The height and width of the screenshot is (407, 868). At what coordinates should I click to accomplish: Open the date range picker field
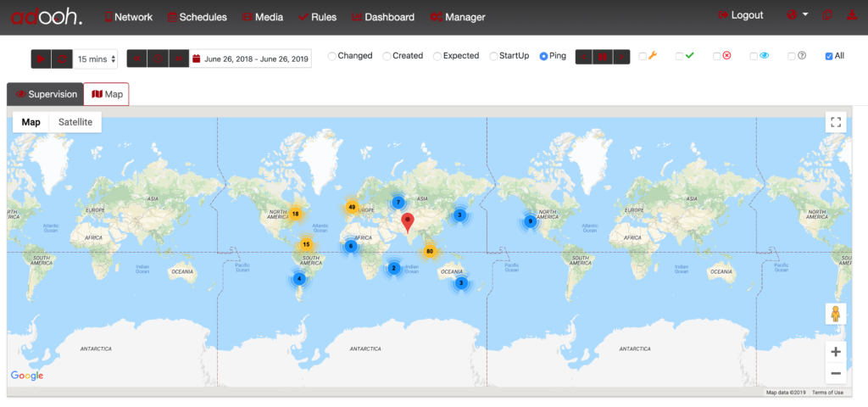click(252, 59)
